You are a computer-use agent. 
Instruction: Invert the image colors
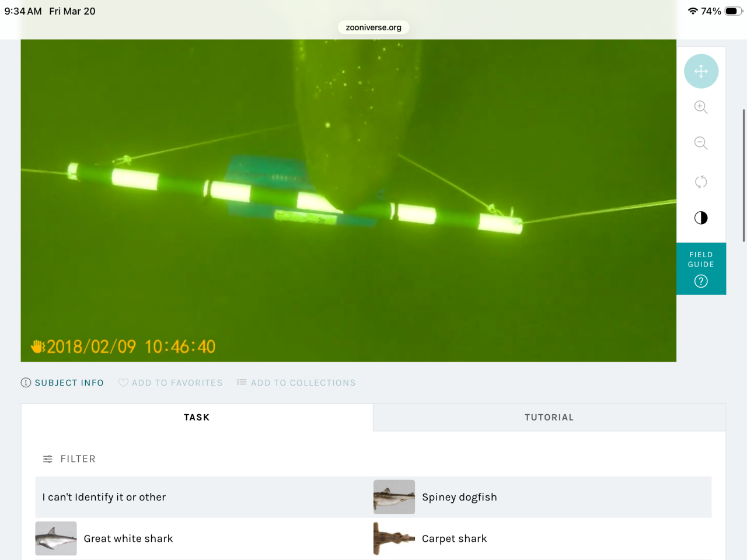[x=701, y=218]
